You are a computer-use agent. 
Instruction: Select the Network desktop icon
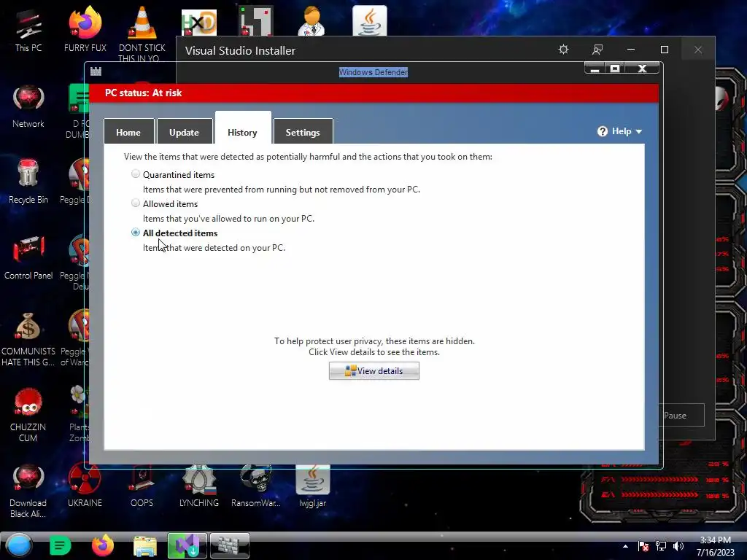coord(28,106)
